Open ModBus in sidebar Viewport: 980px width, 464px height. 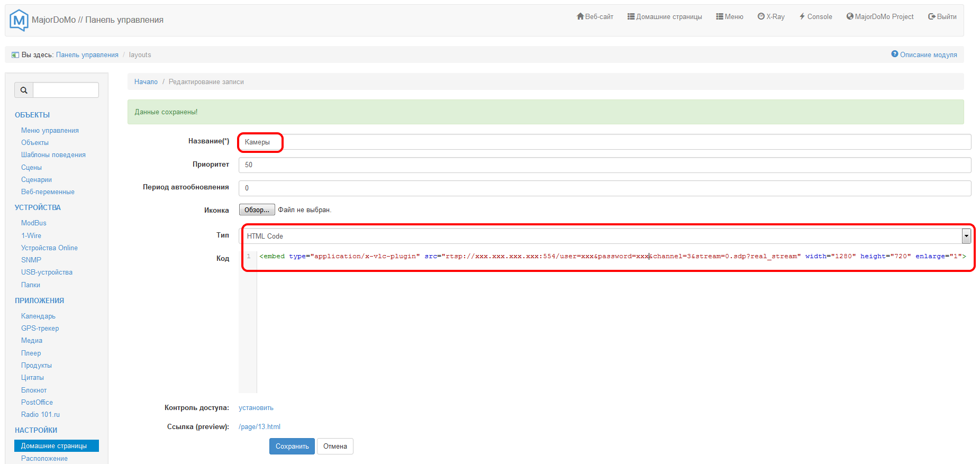coord(34,223)
